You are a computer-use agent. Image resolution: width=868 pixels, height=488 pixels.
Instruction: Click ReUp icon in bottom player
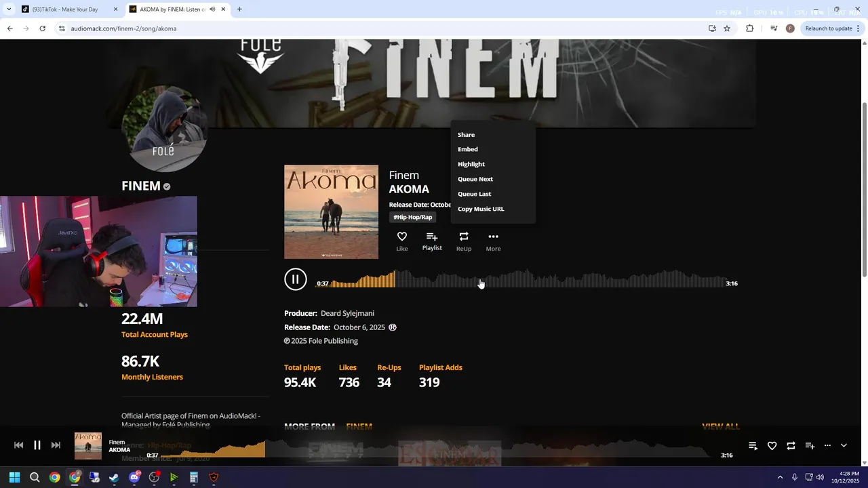791,445
